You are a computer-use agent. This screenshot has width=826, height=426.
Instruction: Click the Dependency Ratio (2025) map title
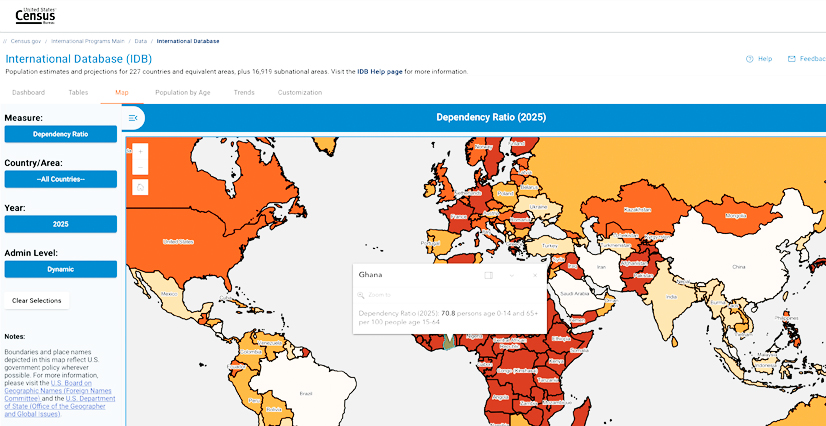point(491,117)
